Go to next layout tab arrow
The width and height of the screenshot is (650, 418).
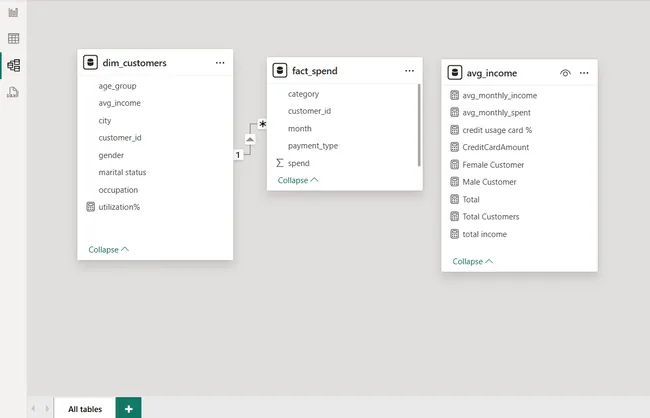[47, 409]
